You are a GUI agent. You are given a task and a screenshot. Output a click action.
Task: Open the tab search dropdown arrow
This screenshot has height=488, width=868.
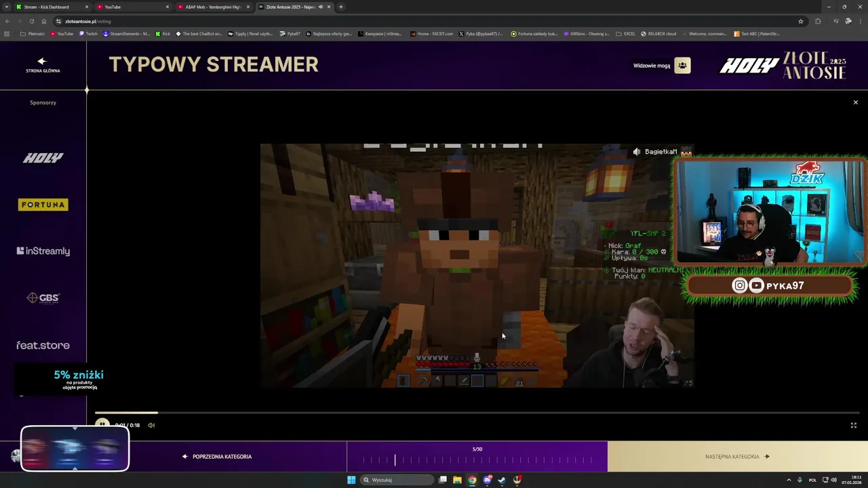click(x=6, y=7)
